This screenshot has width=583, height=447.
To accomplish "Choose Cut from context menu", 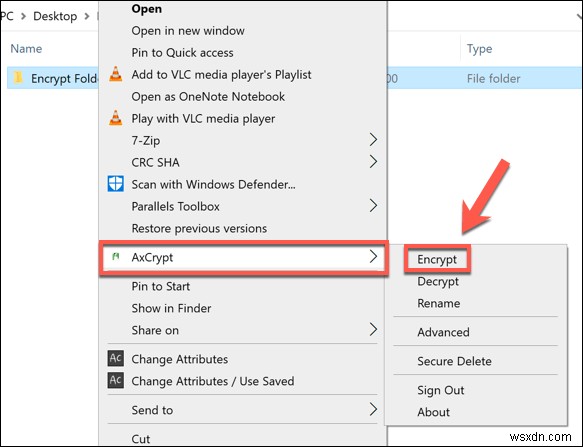I will [141, 439].
